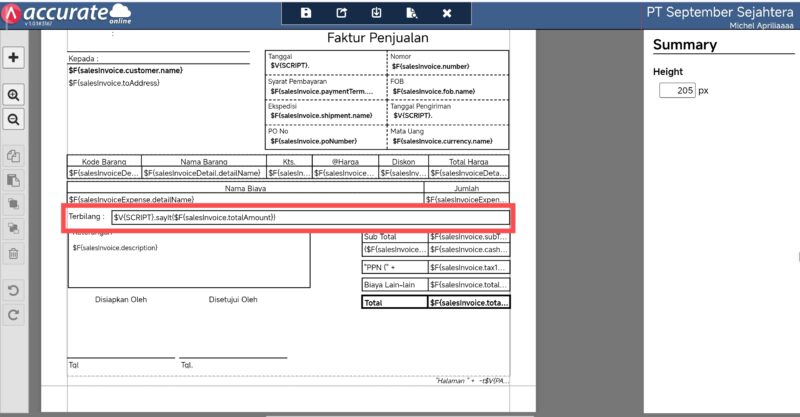Screen dimensions: 800x417
Task: Close the designer with the X icon
Action: tap(447, 13)
